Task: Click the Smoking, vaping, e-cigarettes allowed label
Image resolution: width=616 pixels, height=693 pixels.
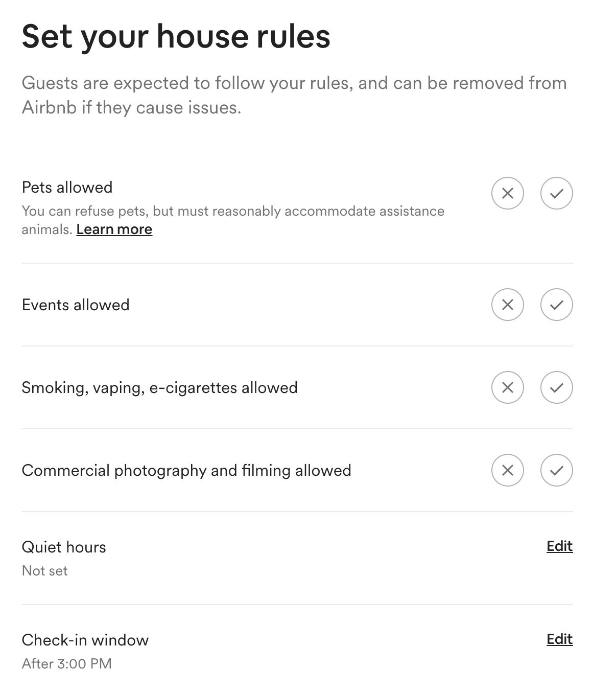Action: click(x=159, y=387)
